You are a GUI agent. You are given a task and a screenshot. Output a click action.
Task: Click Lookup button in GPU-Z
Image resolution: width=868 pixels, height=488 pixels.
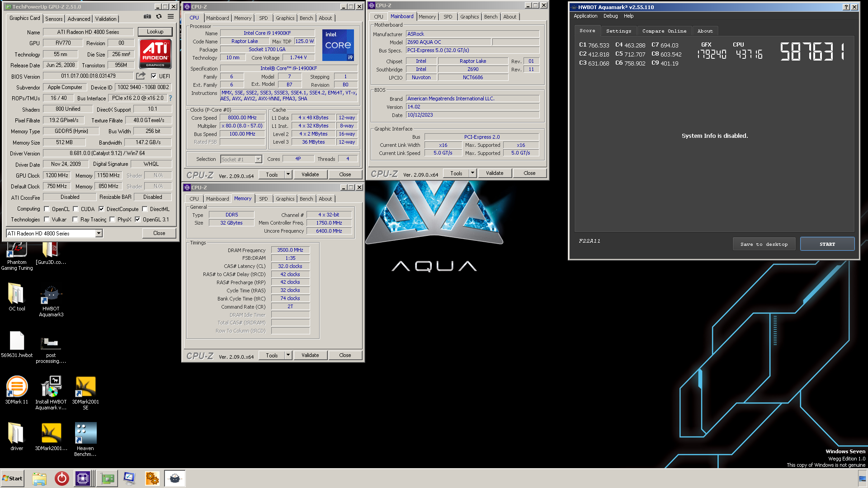coord(155,32)
